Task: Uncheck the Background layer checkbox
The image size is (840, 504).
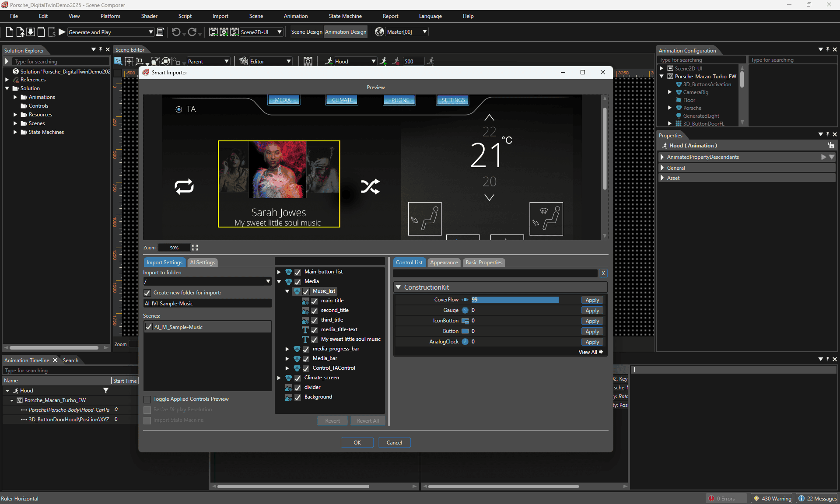Action: [x=297, y=397]
